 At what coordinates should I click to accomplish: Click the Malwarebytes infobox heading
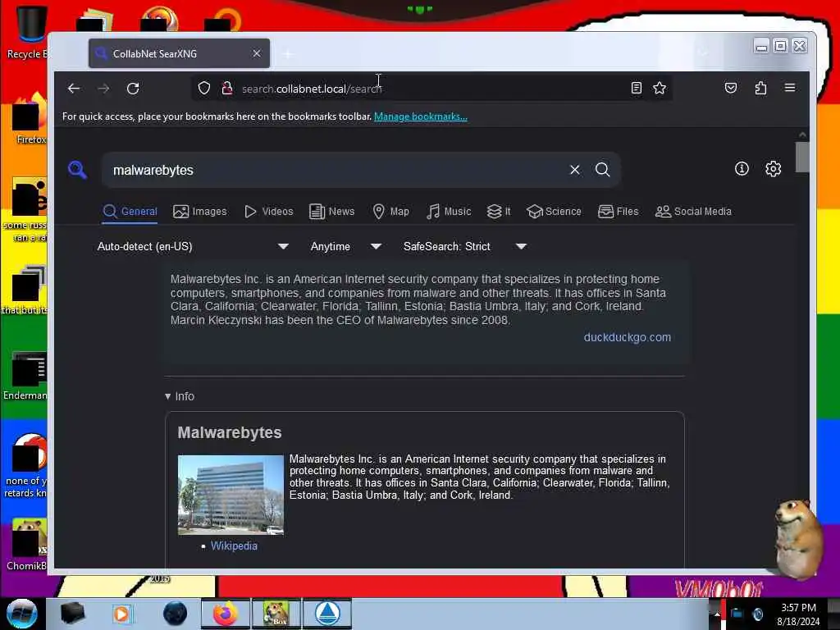pos(230,432)
